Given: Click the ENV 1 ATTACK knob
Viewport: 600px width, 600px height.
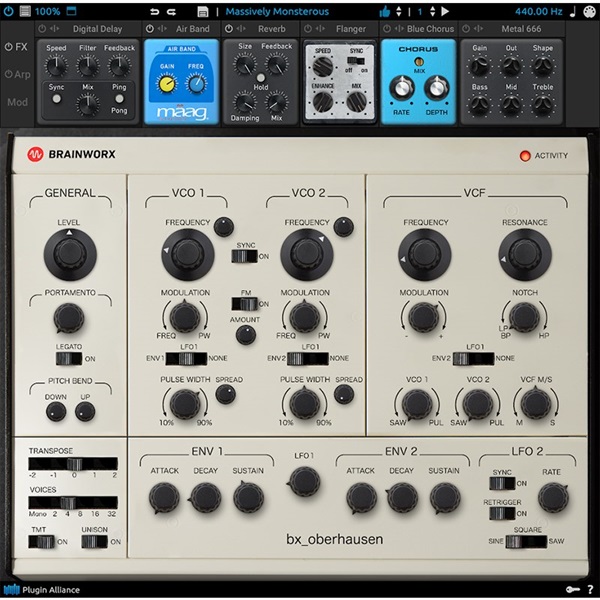Looking at the screenshot, I should (164, 497).
